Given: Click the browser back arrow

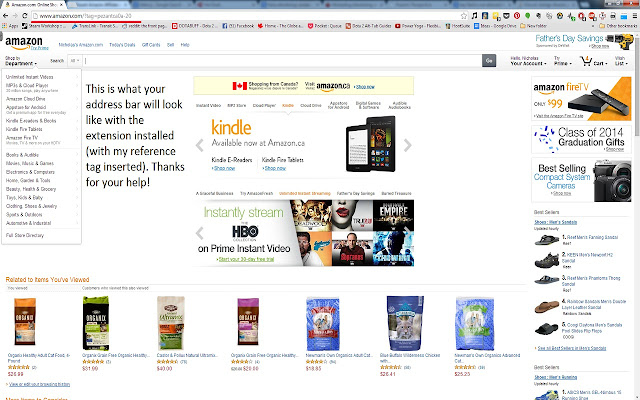Looking at the screenshot, I should tap(5, 16).
